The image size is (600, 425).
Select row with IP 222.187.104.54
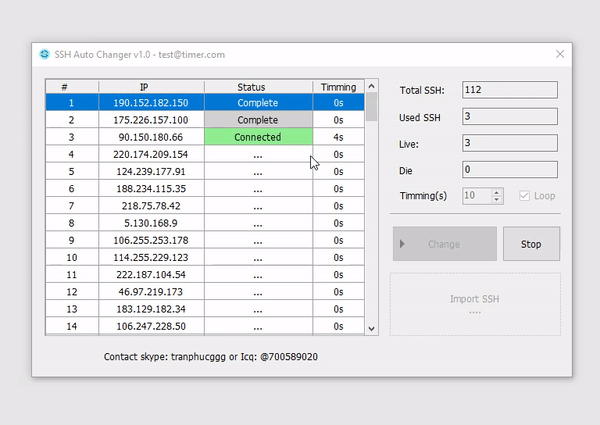tap(205, 275)
